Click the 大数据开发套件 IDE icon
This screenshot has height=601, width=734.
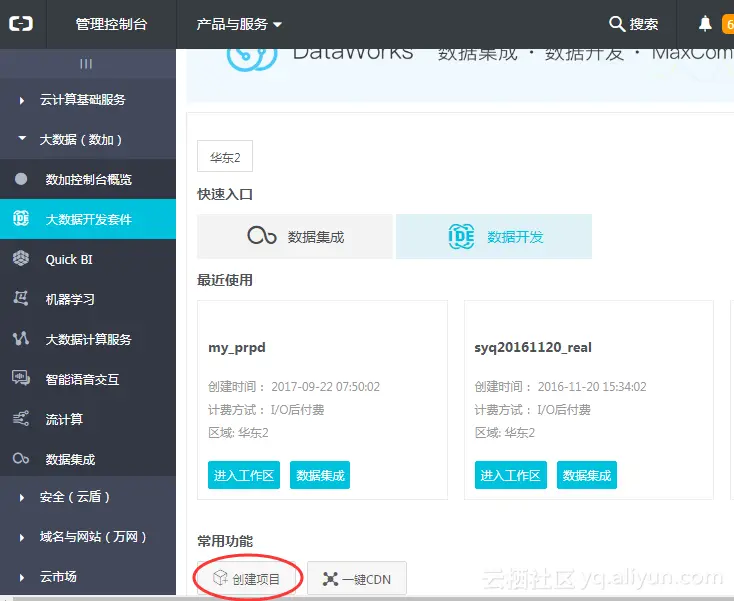tap(21, 219)
